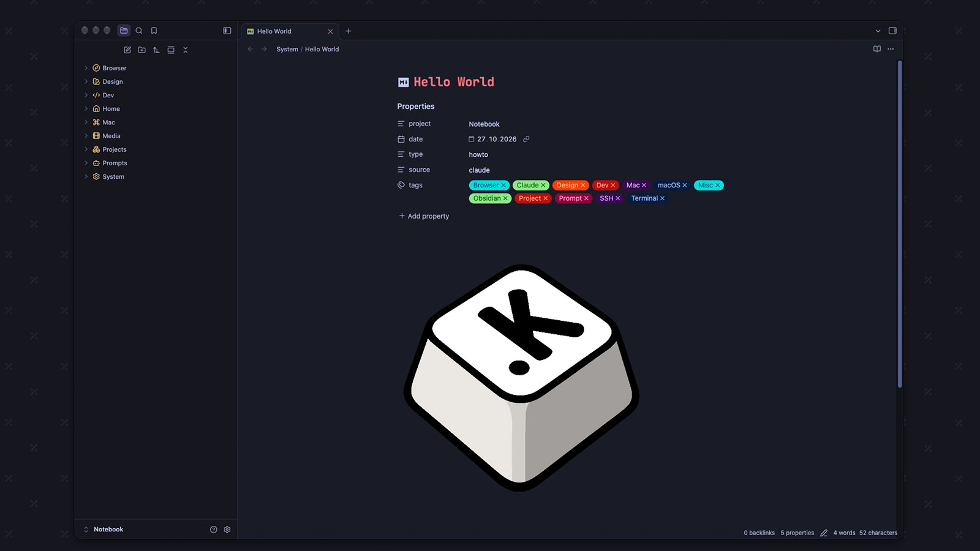Screen dimensions: 980x551
Task: Open the linked daily note icon beside date
Action: point(526,139)
